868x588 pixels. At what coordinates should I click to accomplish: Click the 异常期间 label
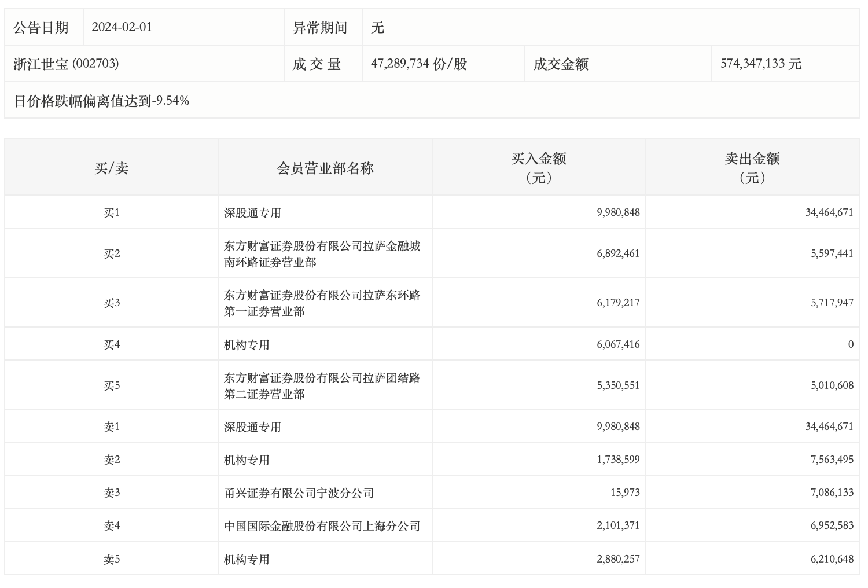pos(320,28)
